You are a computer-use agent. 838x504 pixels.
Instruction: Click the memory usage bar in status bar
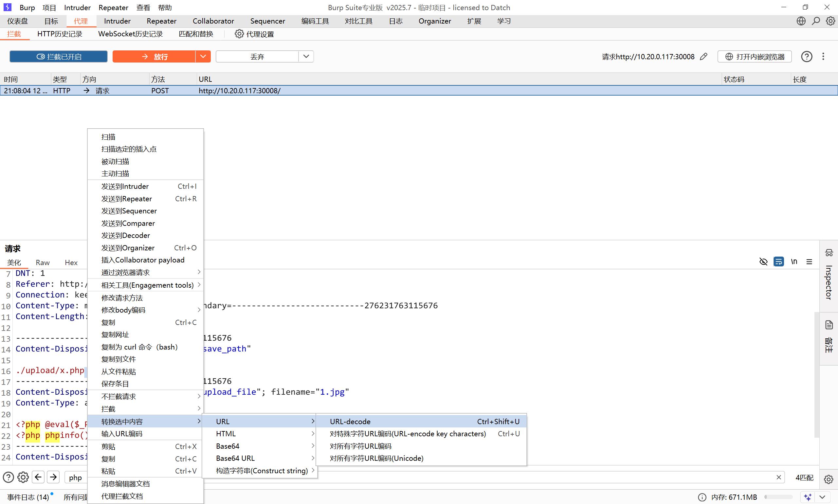click(x=778, y=497)
